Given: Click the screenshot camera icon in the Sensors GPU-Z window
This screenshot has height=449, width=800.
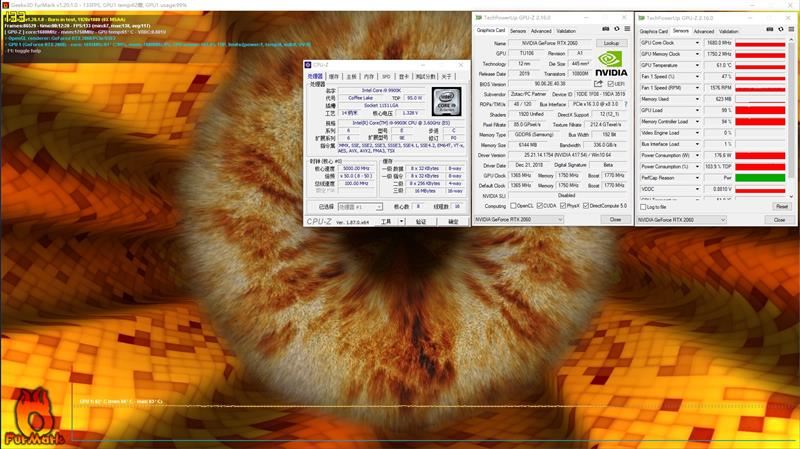Looking at the screenshot, I should (769, 30).
